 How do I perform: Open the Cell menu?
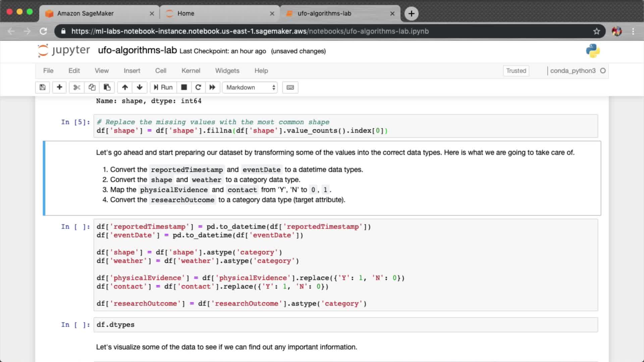pyautogui.click(x=160, y=71)
